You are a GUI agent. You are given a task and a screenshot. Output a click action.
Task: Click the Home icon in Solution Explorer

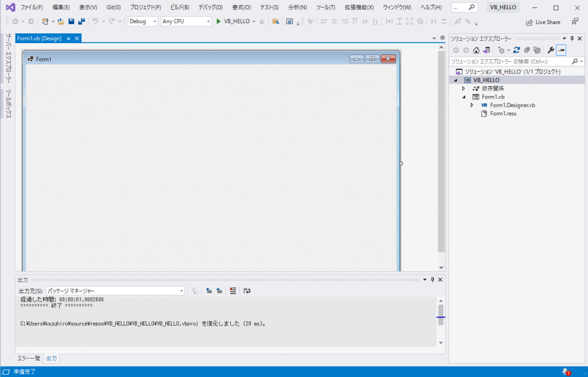[476, 50]
